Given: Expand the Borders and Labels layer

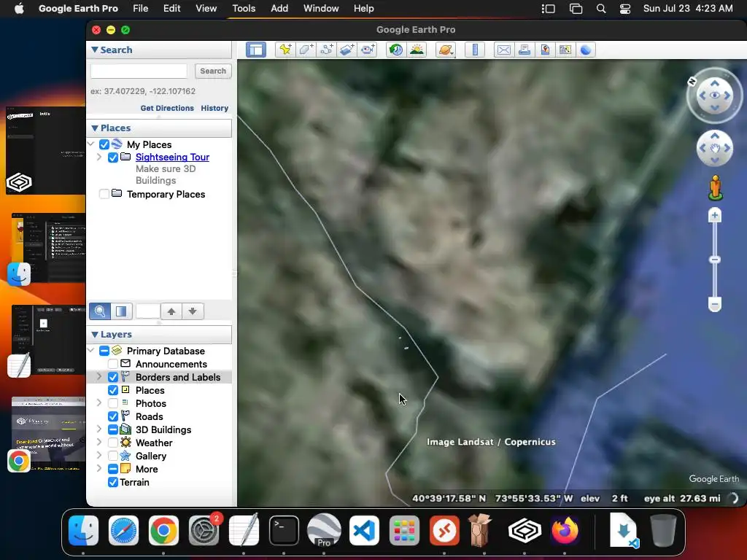Looking at the screenshot, I should click(99, 377).
